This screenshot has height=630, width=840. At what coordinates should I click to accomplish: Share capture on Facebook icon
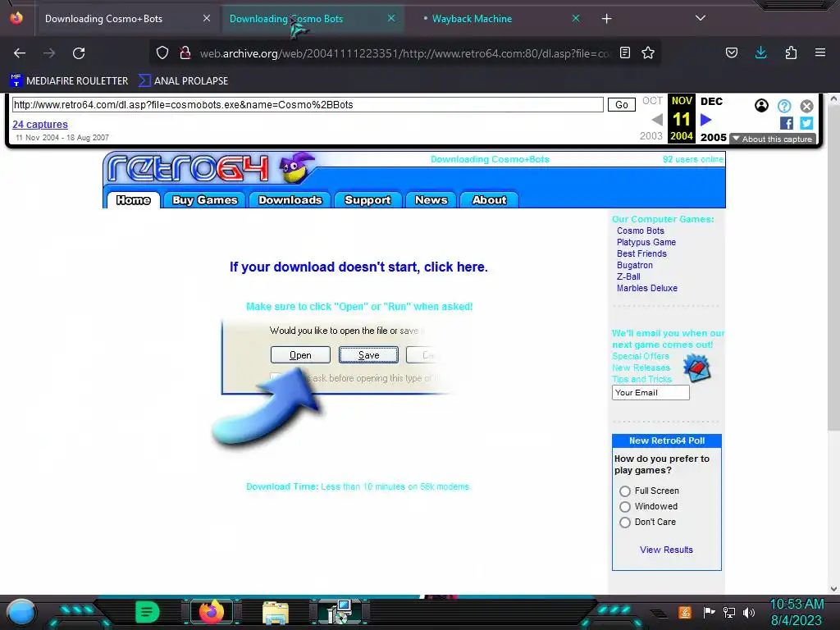click(x=787, y=123)
